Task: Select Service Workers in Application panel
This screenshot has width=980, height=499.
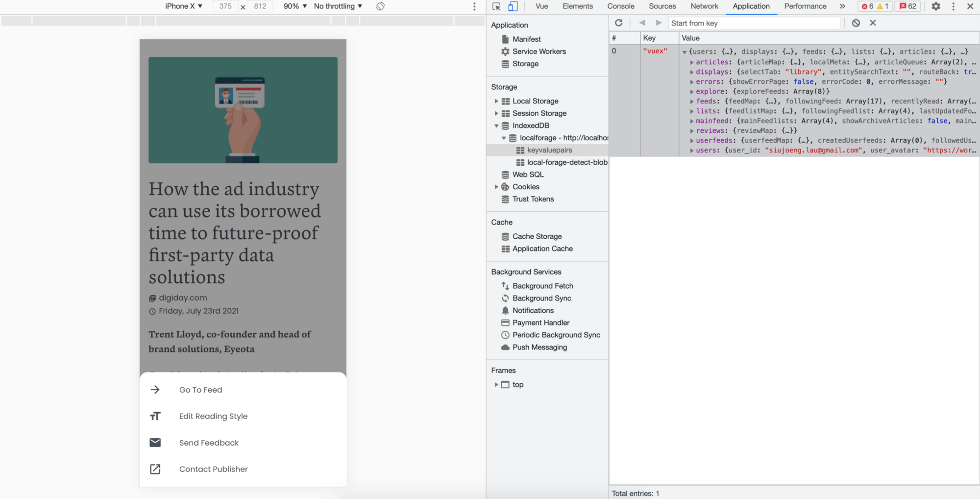Action: tap(539, 51)
